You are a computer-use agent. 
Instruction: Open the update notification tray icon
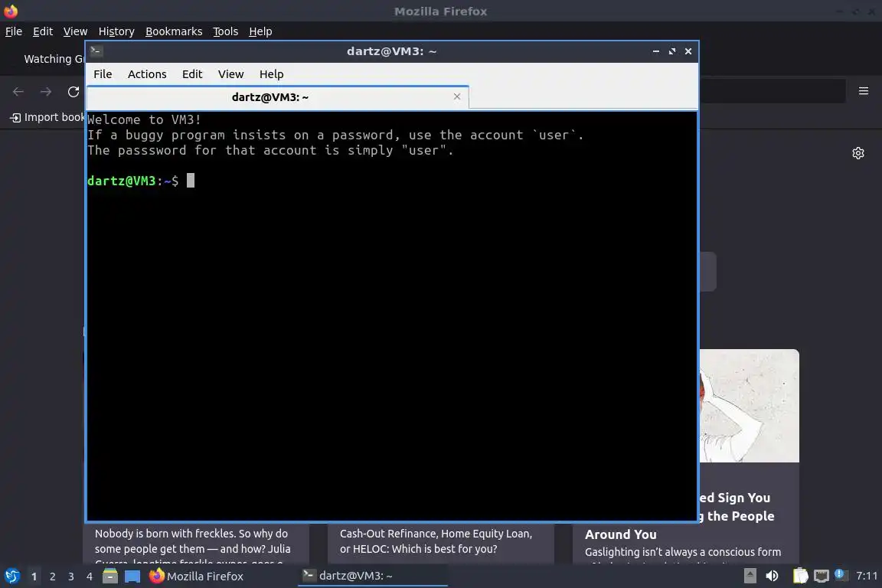click(x=841, y=575)
